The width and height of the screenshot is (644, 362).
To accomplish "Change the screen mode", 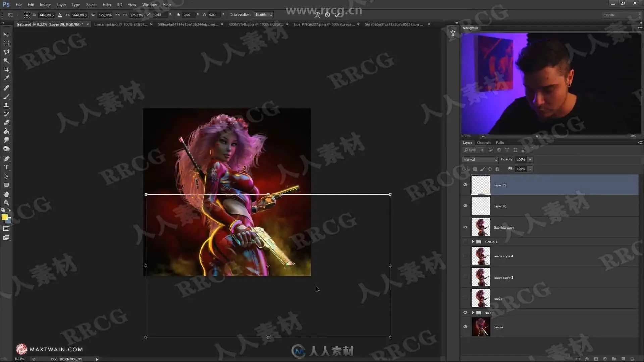I will click(6, 238).
